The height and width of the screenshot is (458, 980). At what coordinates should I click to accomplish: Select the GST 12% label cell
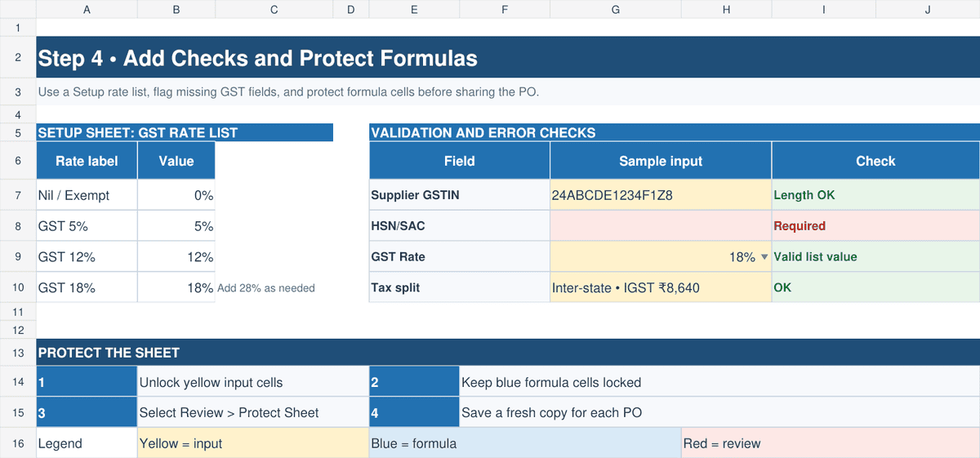87,257
